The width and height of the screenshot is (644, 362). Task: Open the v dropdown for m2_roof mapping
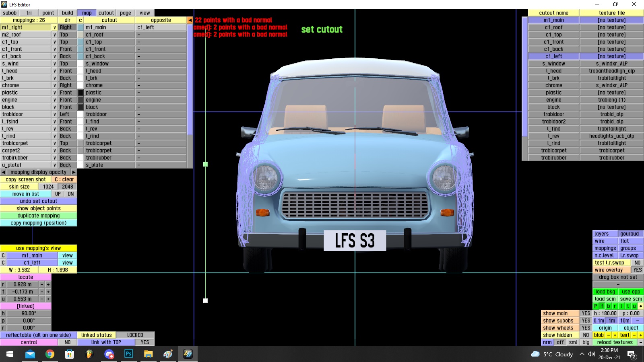[x=54, y=35]
